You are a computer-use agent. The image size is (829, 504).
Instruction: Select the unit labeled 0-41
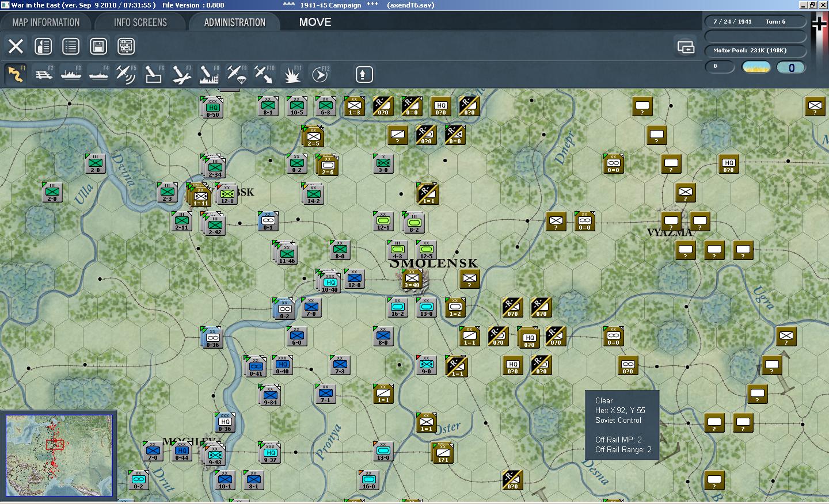(256, 367)
